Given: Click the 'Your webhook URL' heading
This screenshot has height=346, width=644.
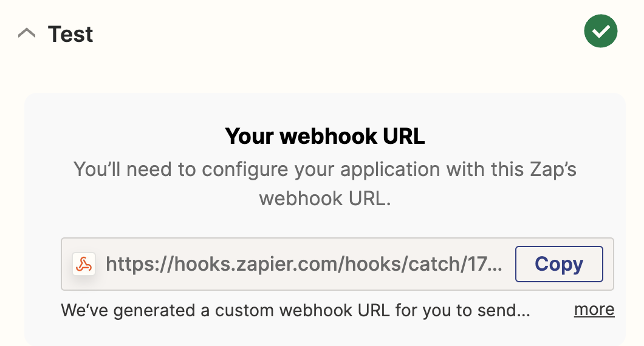Looking at the screenshot, I should click(325, 136).
